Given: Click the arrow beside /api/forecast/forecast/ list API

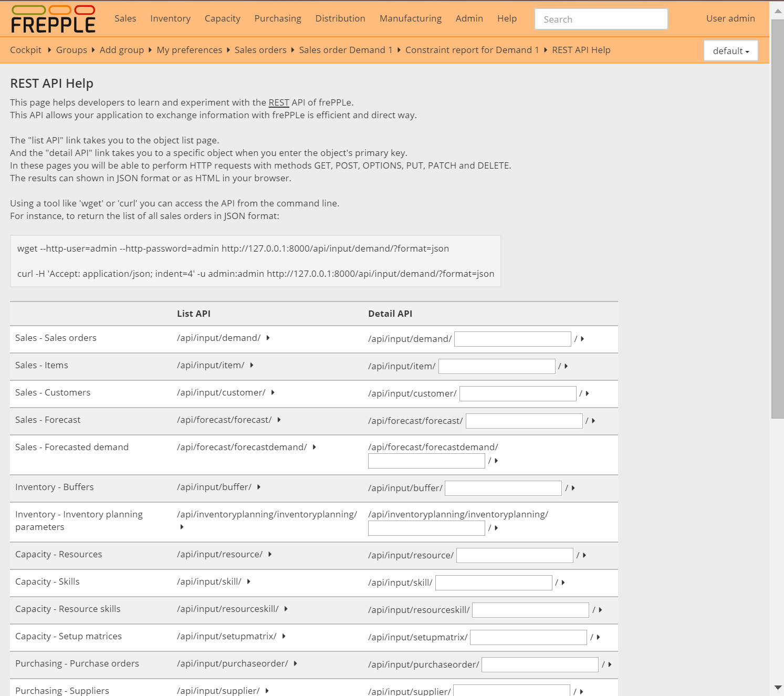Looking at the screenshot, I should 278,420.
